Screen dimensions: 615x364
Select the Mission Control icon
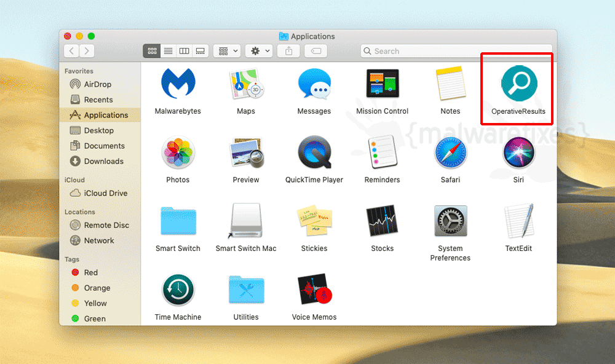tap(383, 83)
